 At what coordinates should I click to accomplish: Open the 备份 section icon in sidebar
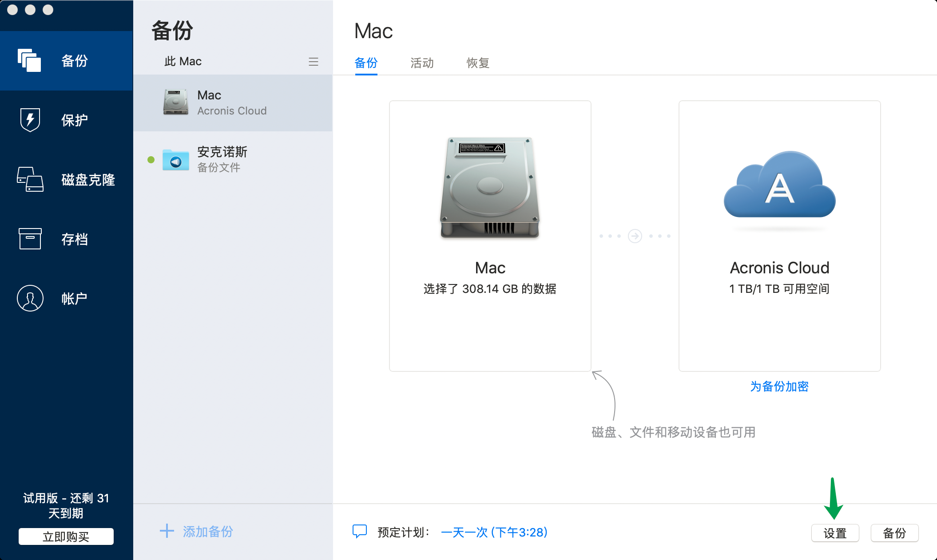29,60
